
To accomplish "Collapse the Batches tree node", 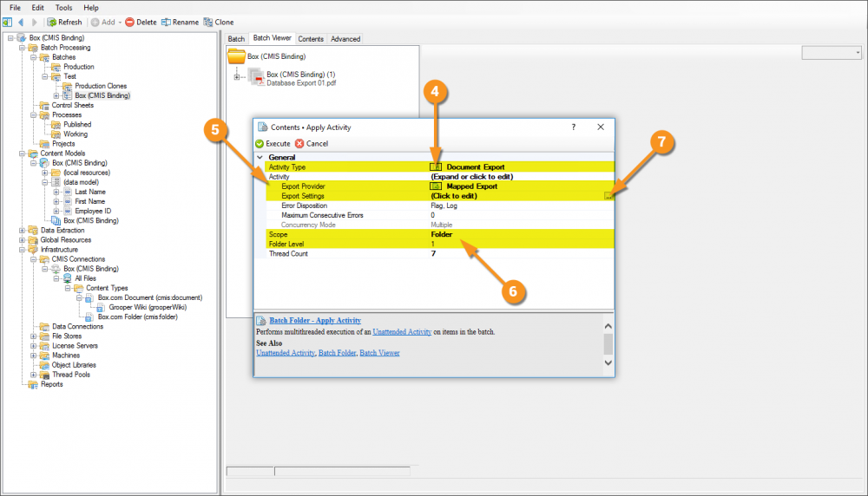I will point(34,57).
